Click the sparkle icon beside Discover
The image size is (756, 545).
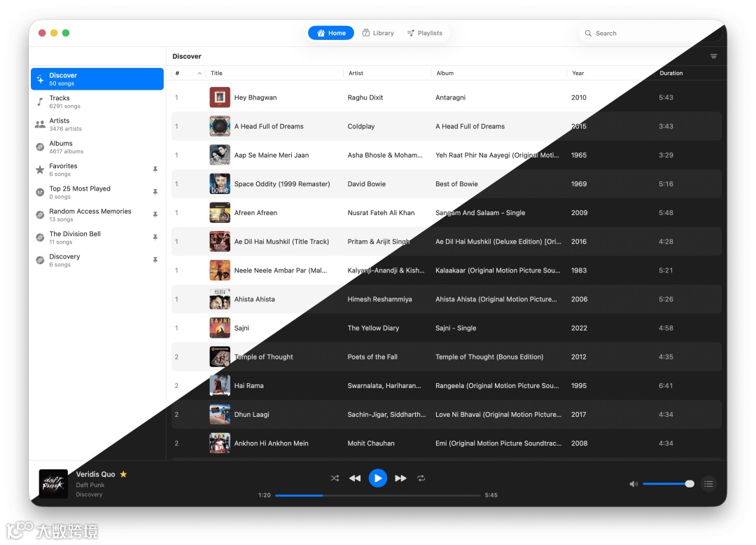(x=40, y=78)
